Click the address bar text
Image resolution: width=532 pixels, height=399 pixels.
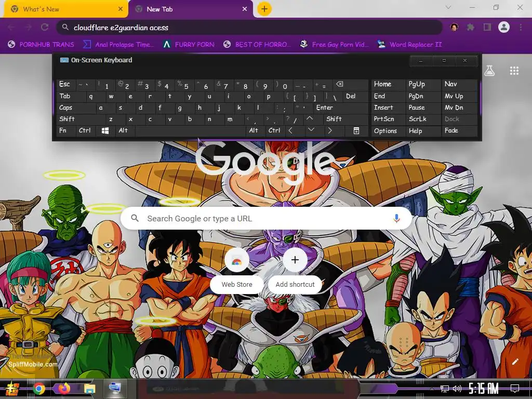pyautogui.click(x=121, y=28)
